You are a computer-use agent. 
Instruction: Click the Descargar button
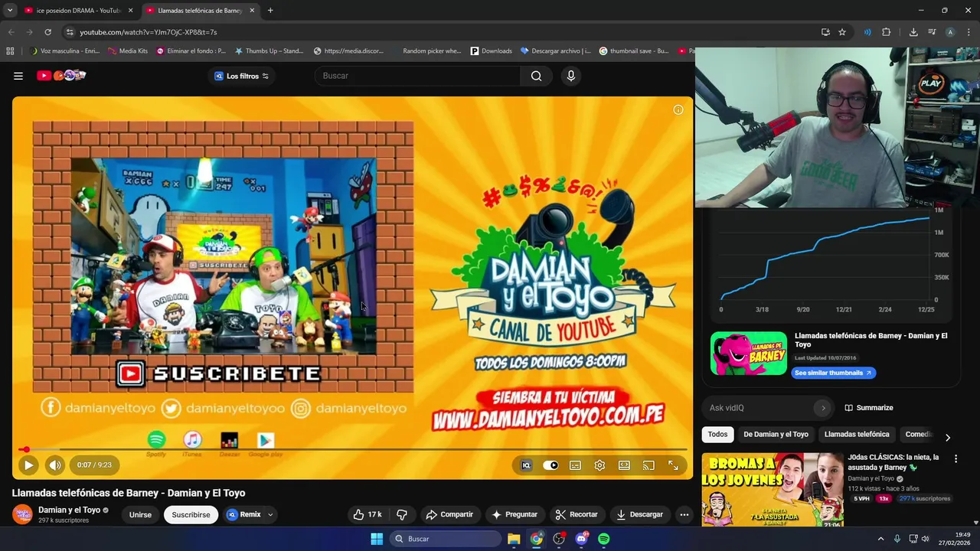pos(639,514)
